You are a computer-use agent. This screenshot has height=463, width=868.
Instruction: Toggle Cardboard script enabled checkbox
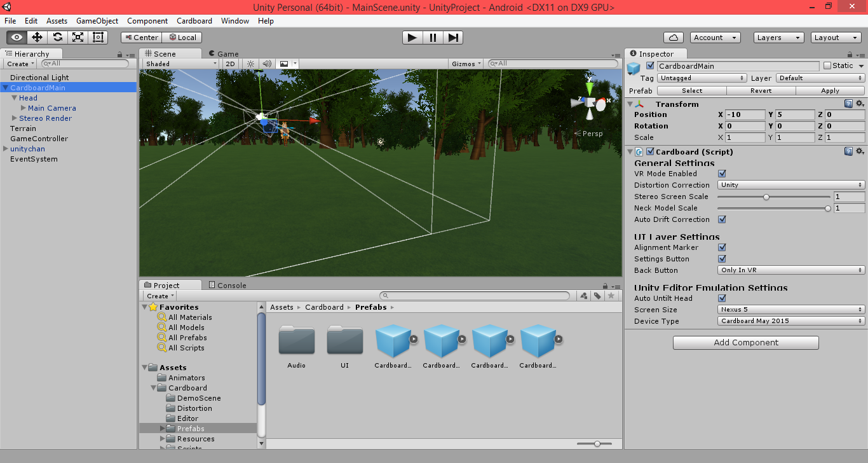click(650, 151)
